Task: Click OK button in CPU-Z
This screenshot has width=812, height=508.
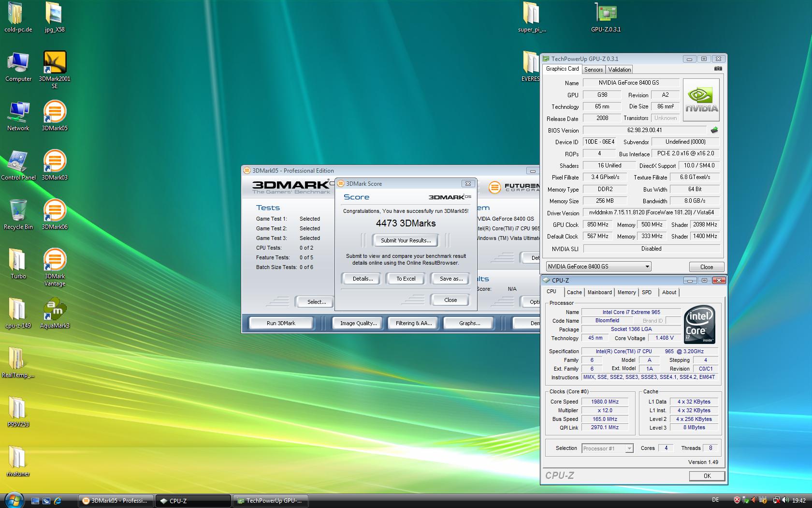Action: pos(707,476)
